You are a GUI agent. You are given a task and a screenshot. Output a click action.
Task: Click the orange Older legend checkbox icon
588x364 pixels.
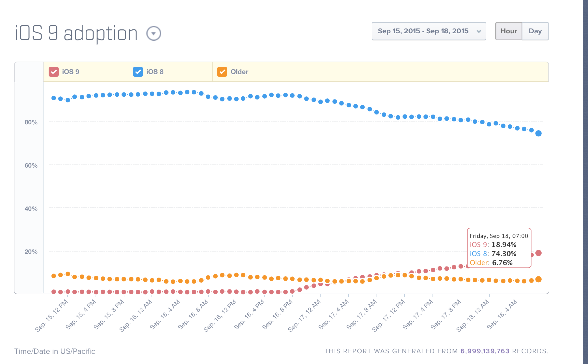[222, 72]
